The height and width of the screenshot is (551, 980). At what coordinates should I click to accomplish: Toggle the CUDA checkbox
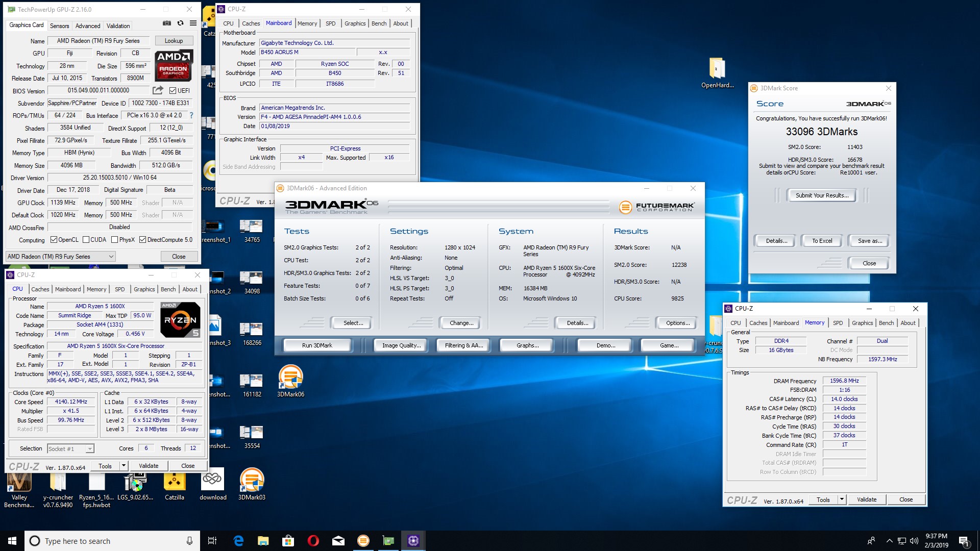coord(86,240)
